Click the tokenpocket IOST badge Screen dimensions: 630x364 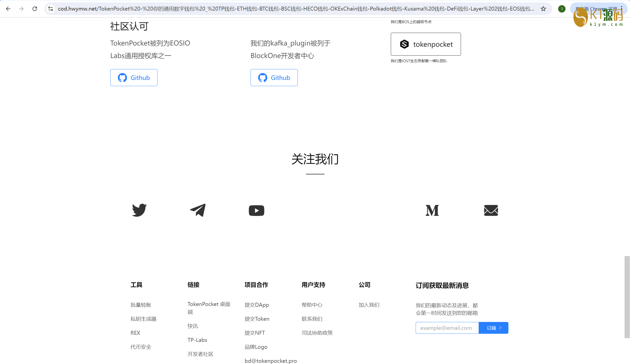425,44
